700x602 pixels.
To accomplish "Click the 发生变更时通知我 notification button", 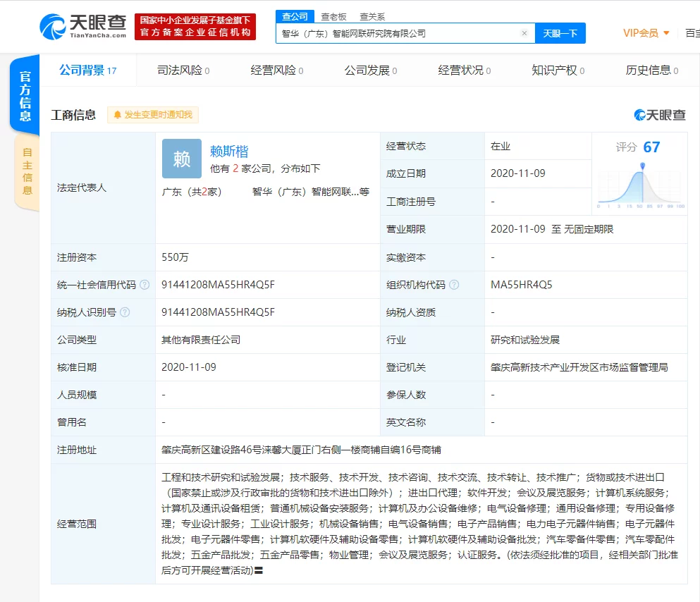I will click(x=153, y=115).
